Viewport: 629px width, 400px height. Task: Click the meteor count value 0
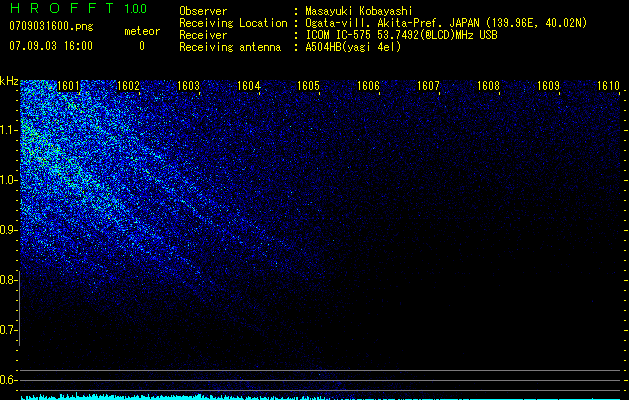coord(142,46)
